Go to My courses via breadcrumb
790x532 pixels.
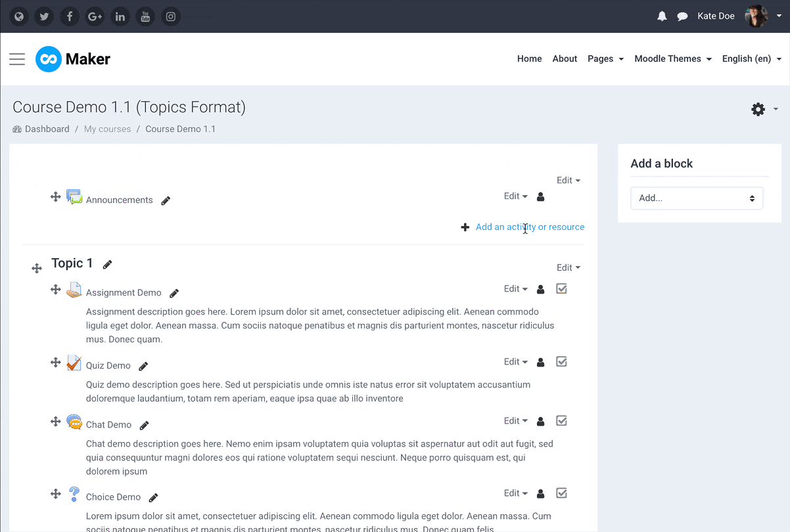(107, 129)
